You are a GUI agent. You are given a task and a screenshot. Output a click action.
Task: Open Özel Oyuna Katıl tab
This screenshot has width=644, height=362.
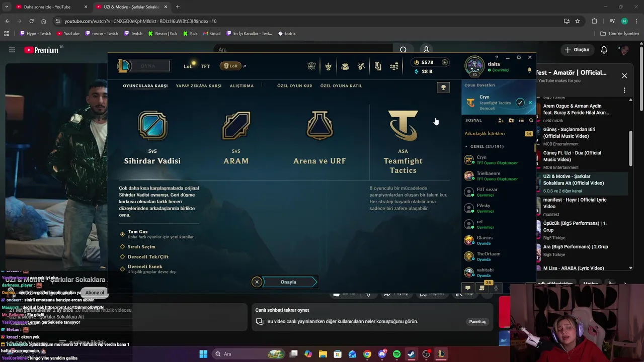(x=341, y=86)
